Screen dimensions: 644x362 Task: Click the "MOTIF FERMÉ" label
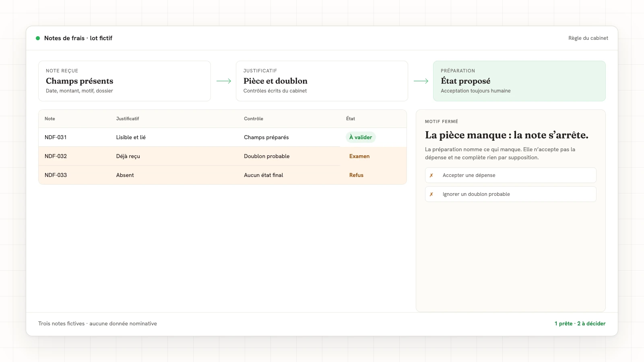coord(442,121)
